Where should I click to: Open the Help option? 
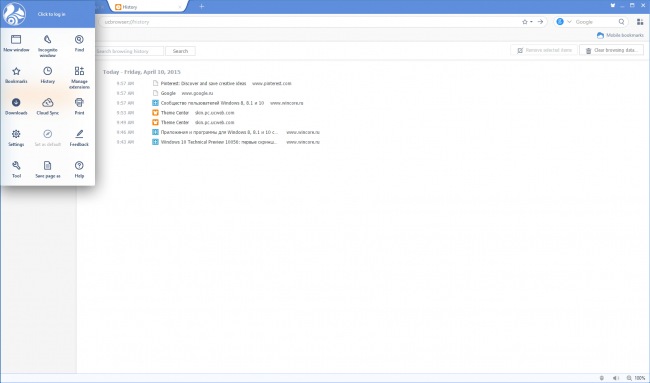(x=79, y=170)
